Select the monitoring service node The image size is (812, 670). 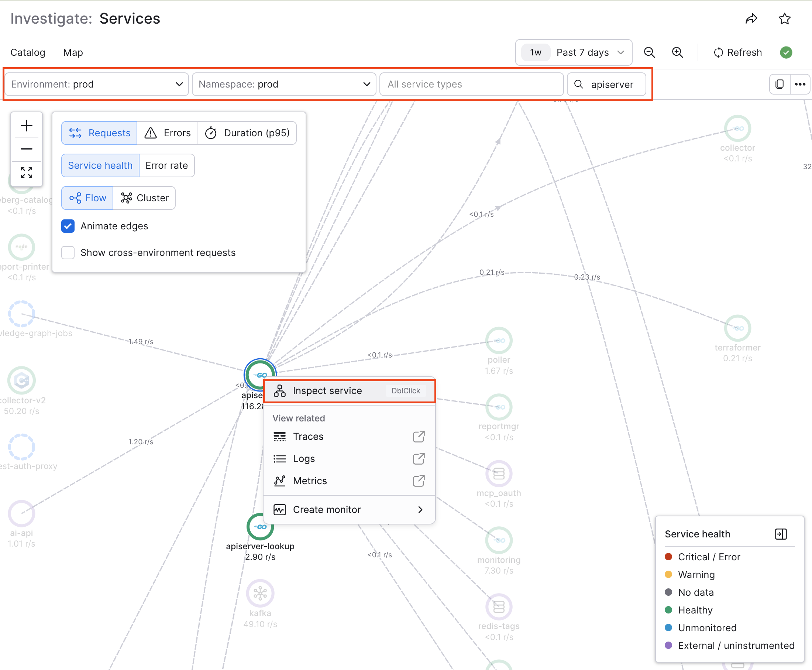pos(499,540)
